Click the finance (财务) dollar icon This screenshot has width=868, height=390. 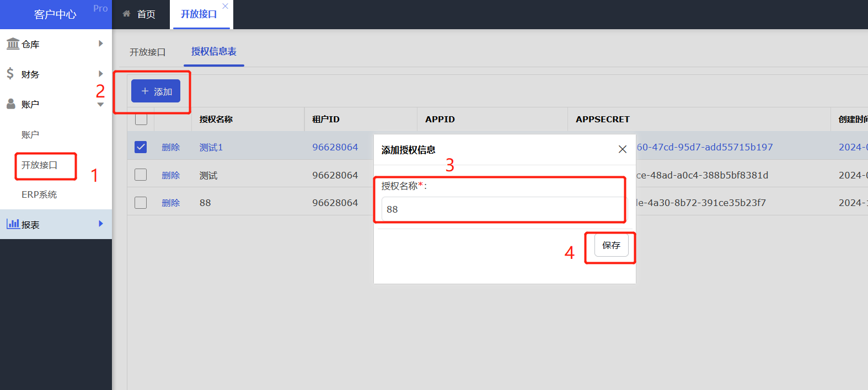coord(10,73)
